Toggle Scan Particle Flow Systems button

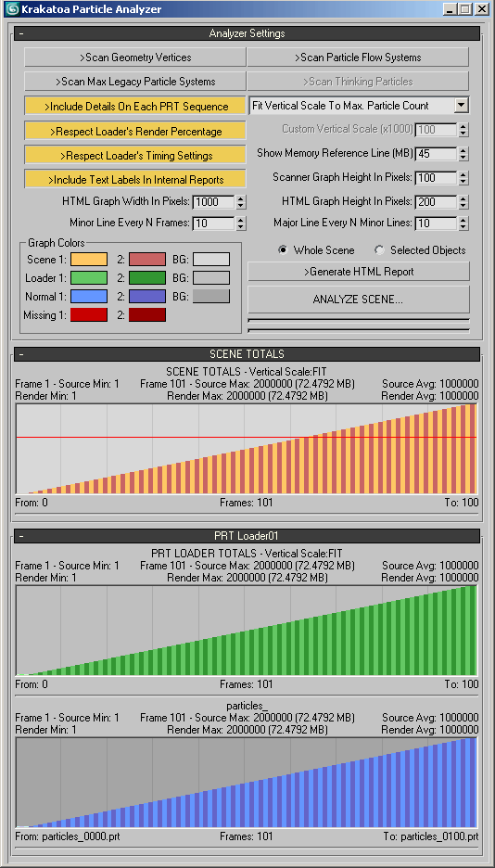click(358, 57)
